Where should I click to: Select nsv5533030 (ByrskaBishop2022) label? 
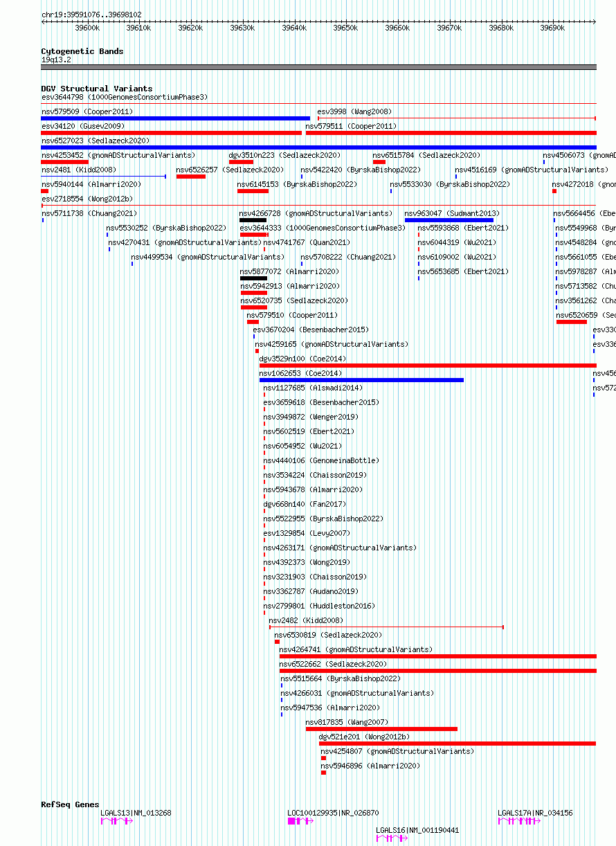[449, 184]
